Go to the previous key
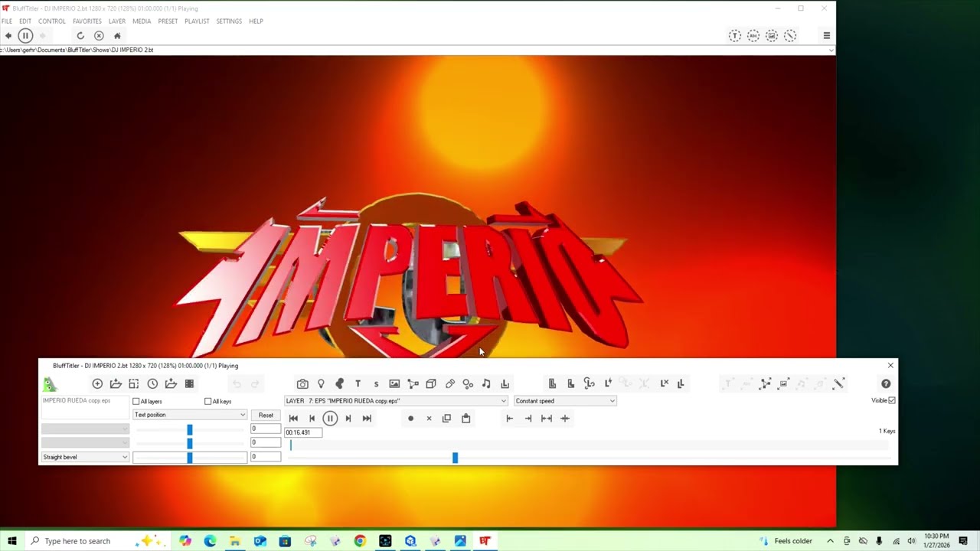 click(x=312, y=419)
